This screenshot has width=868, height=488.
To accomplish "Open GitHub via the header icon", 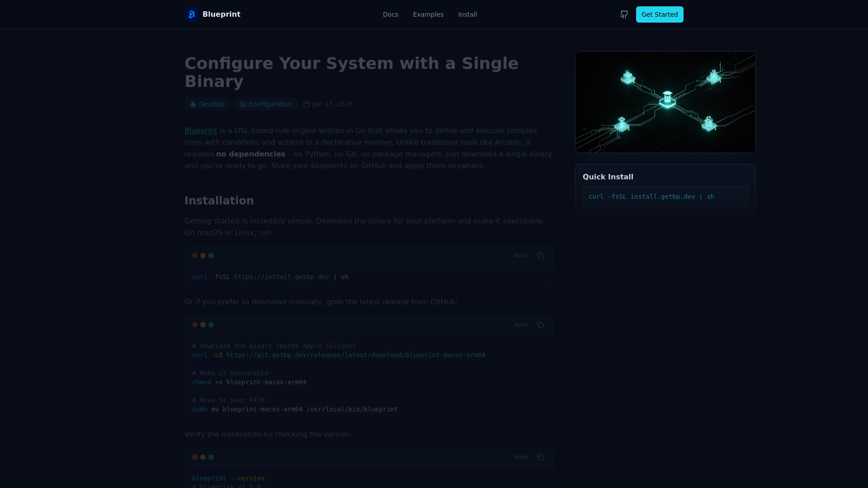I will click(x=623, y=14).
